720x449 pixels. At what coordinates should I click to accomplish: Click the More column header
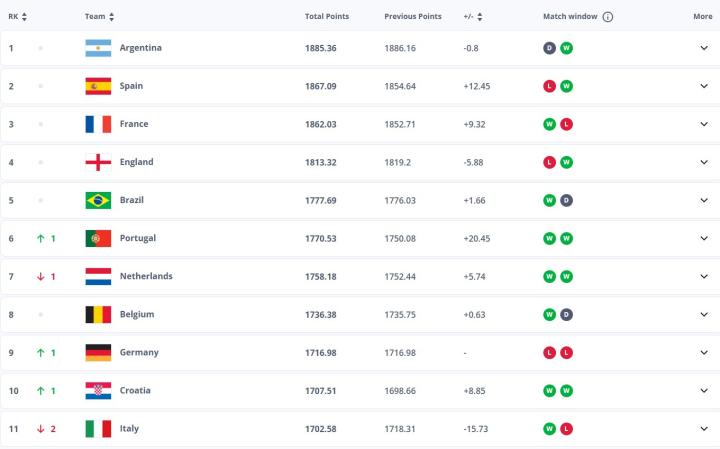point(703,17)
